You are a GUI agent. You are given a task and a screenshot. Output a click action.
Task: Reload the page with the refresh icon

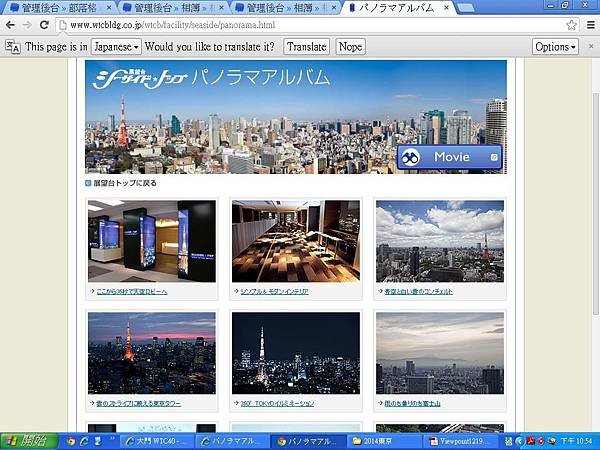click(x=44, y=25)
